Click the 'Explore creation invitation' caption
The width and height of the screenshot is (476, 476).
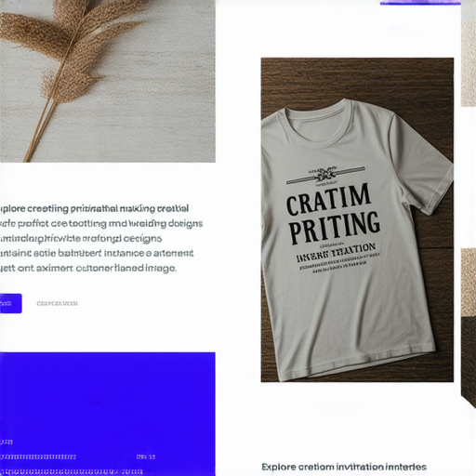click(344, 467)
